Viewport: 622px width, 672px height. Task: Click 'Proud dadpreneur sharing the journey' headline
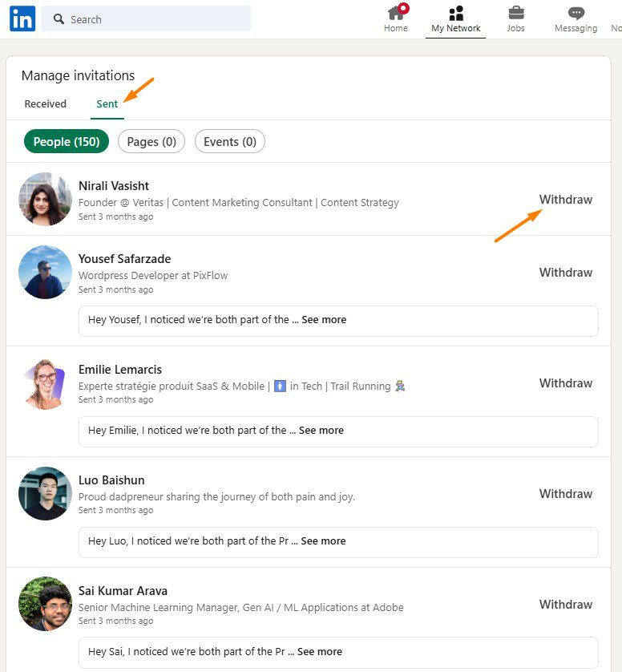point(216,496)
